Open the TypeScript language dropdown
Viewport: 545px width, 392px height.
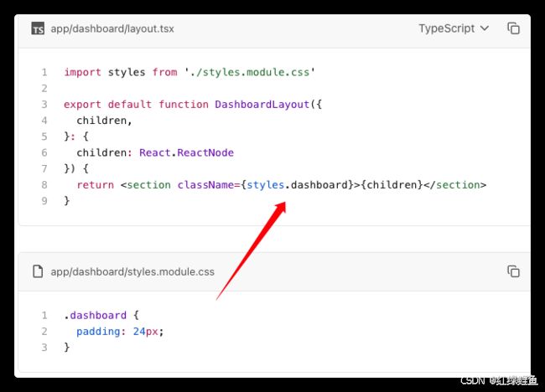[x=454, y=28]
